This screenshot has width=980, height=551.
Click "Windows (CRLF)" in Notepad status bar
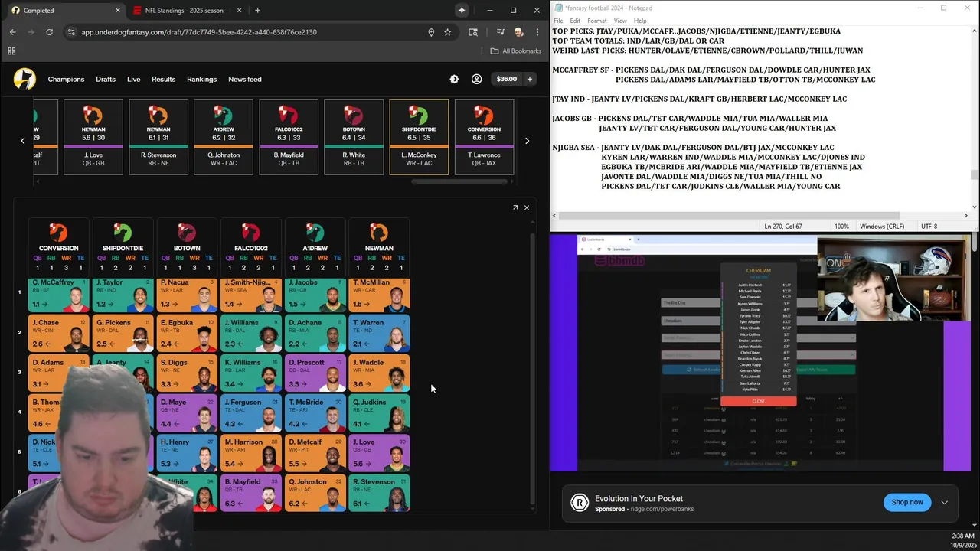[x=882, y=227]
